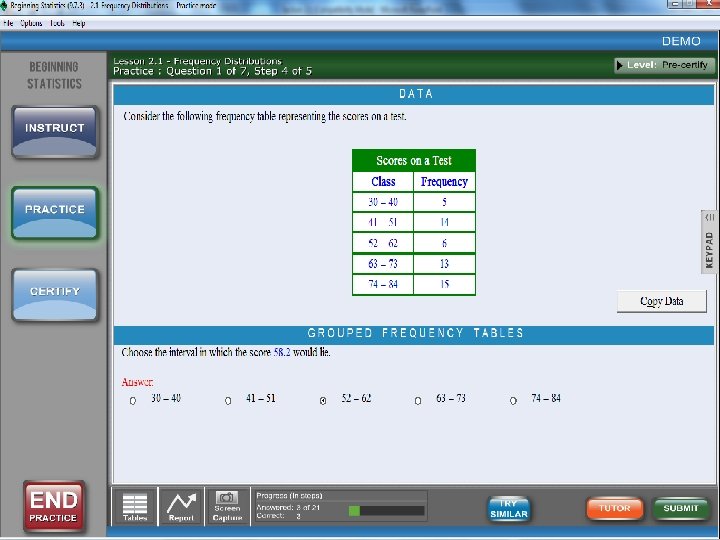Switch to INSTRUCT mode
The height and width of the screenshot is (540, 720).
(x=55, y=132)
